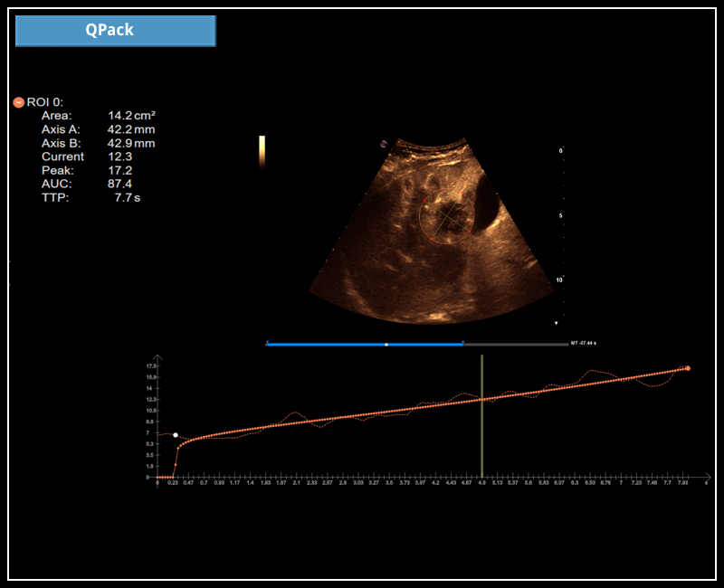Collapse ROI 0 with the orange minus icon
Image resolution: width=724 pixels, height=588 pixels.
pyautogui.click(x=18, y=102)
